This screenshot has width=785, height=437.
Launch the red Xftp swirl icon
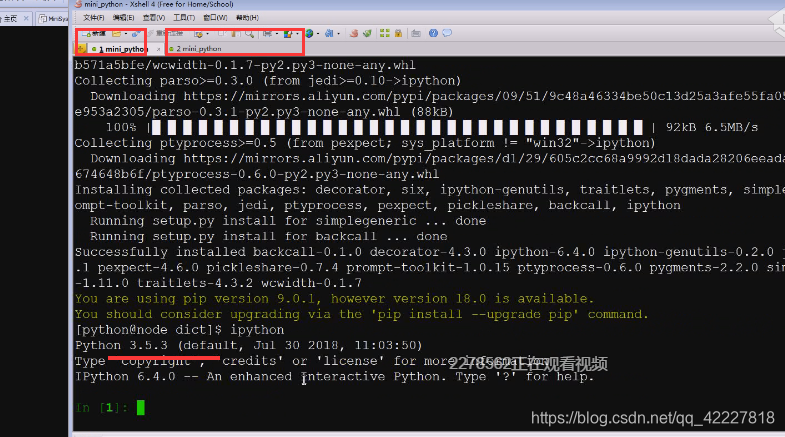point(354,34)
